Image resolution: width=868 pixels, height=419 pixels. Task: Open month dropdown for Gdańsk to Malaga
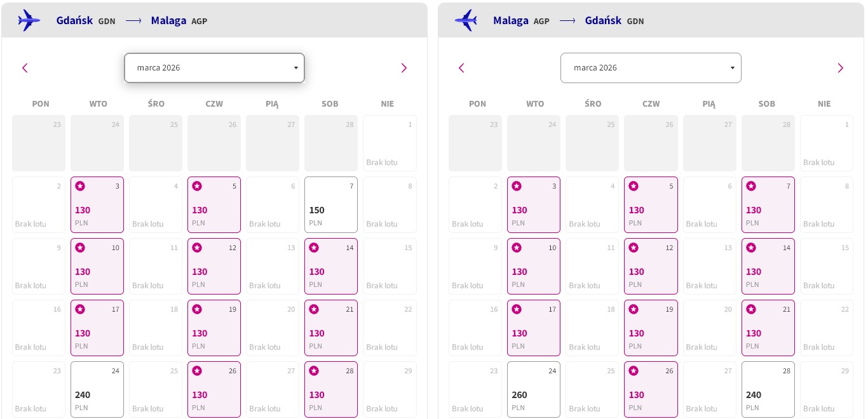tap(214, 68)
